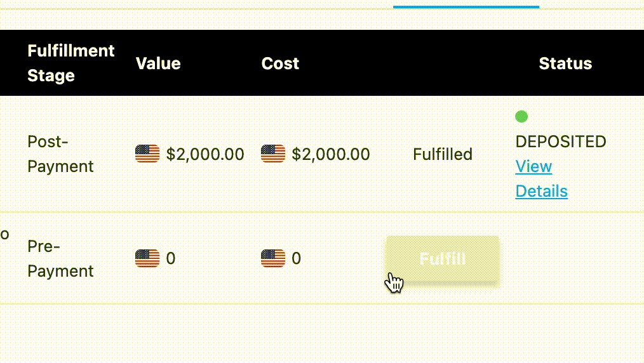
Task: Click the $2,000.00 amount in Cost column
Action: pos(331,154)
